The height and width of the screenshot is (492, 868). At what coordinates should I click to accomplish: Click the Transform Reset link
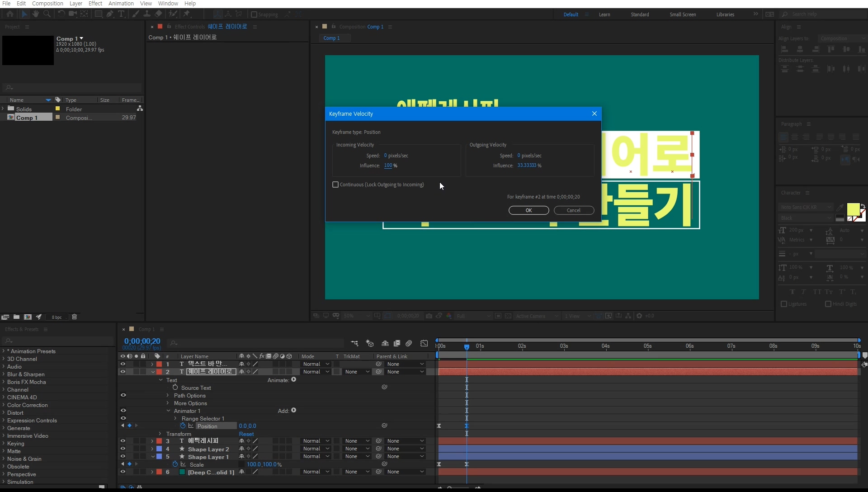click(246, 434)
